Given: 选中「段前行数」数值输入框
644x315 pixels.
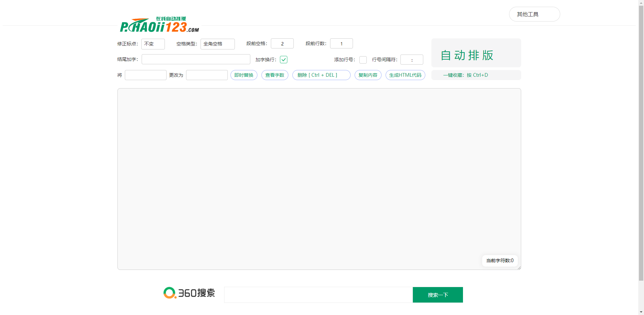Looking at the screenshot, I should tap(341, 43).
